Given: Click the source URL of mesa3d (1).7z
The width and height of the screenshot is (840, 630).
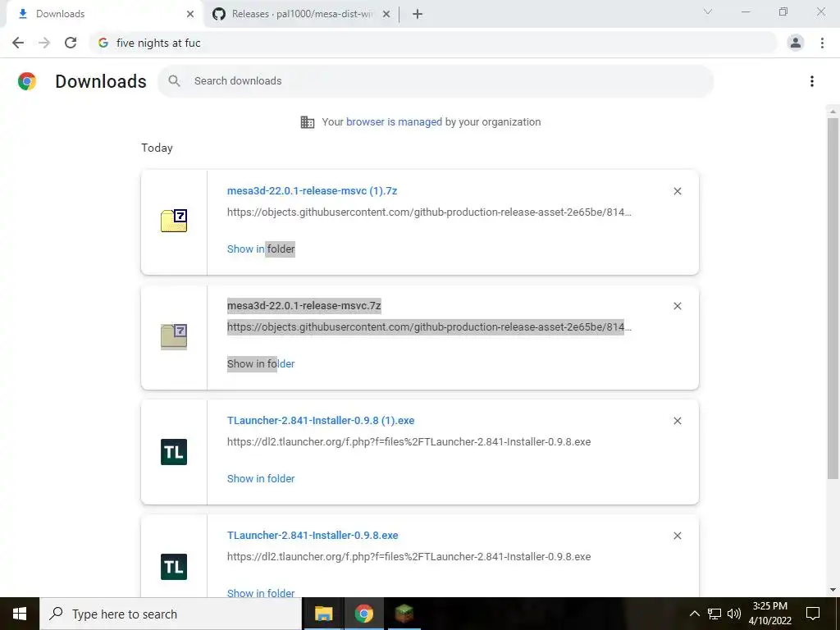Looking at the screenshot, I should tap(429, 212).
